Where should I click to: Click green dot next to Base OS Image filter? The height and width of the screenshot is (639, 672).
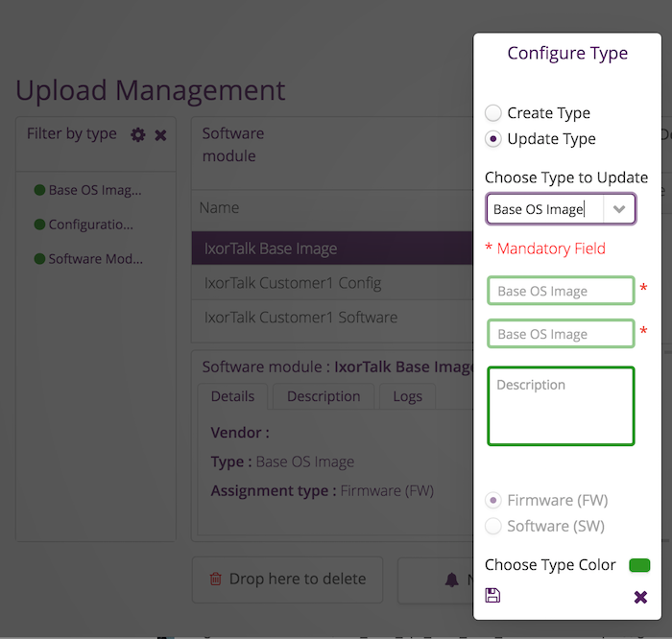[39, 190]
